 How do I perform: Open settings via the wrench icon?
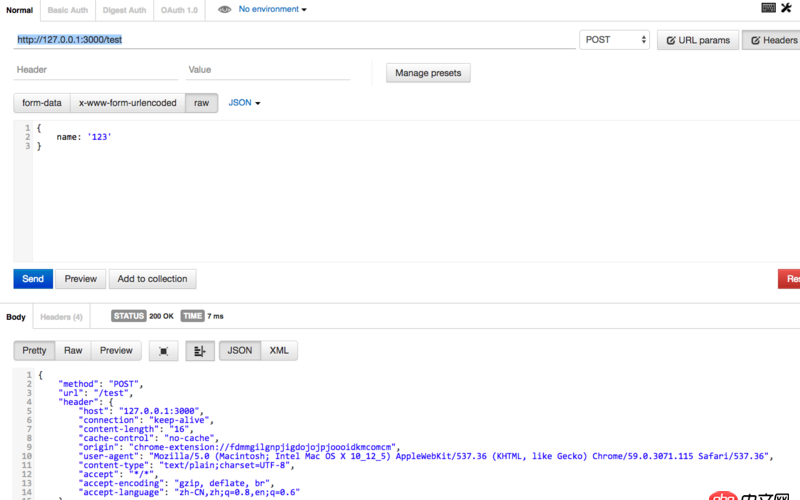pyautogui.click(x=787, y=8)
